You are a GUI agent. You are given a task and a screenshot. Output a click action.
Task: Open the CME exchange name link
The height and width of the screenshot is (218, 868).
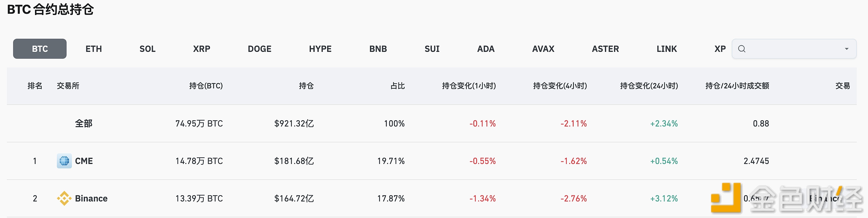[x=84, y=161]
